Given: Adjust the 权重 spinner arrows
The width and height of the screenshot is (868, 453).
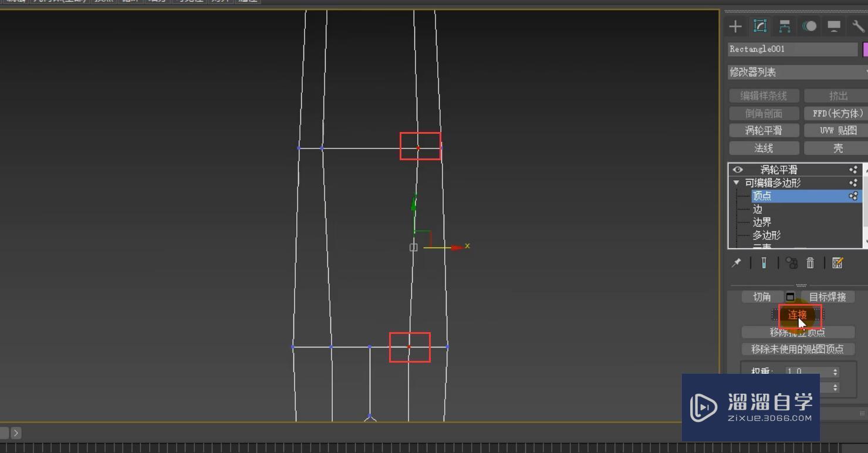Looking at the screenshot, I should click(x=836, y=371).
